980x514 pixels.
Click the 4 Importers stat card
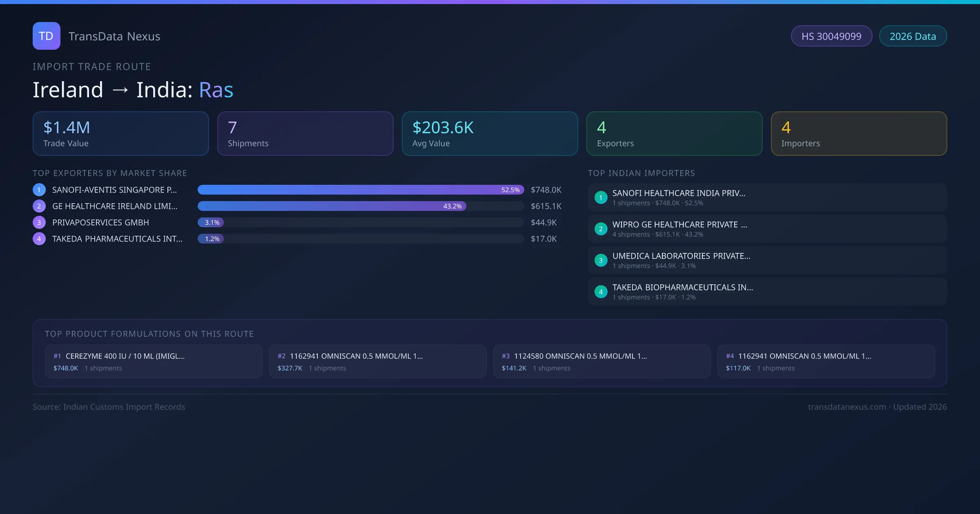(859, 133)
